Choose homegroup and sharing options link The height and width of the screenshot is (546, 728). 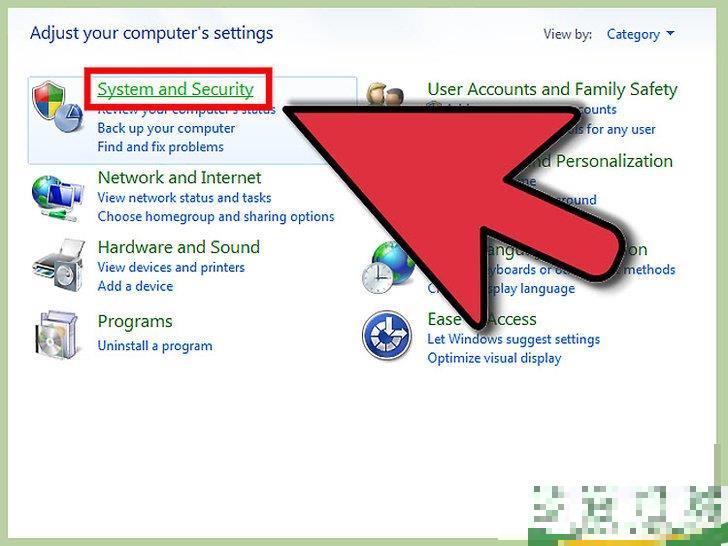click(216, 216)
